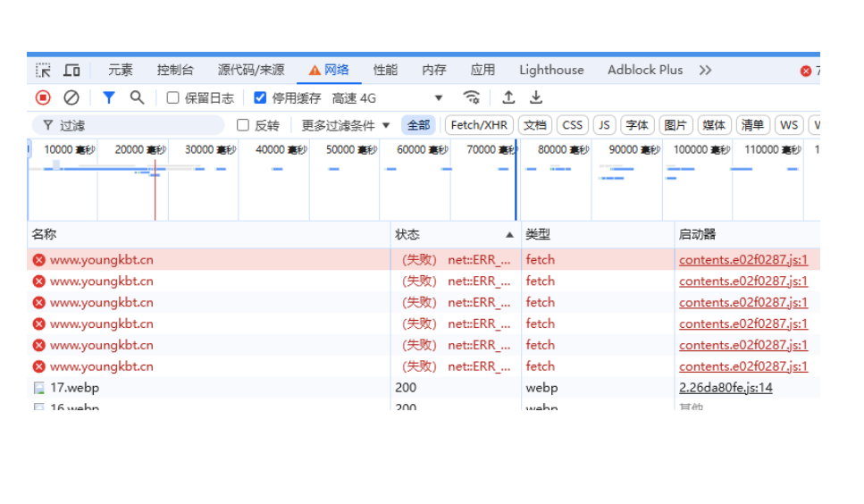The width and height of the screenshot is (864, 504).
Task: Activate the inspect element picker icon
Action: 43,71
